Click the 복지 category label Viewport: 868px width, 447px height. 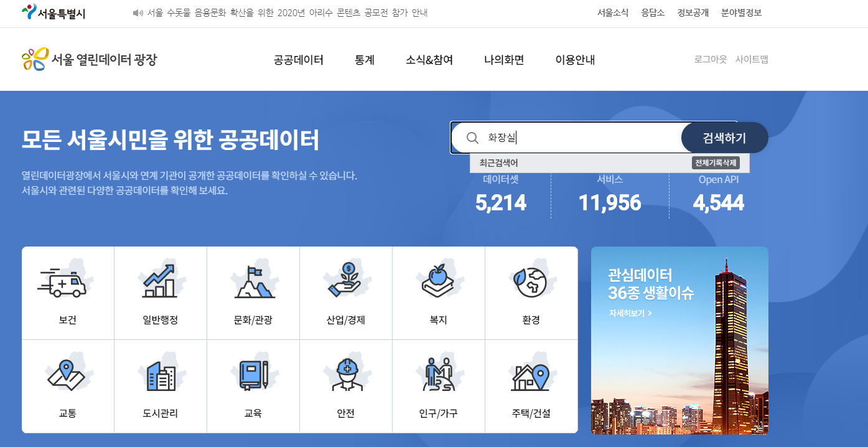click(439, 320)
